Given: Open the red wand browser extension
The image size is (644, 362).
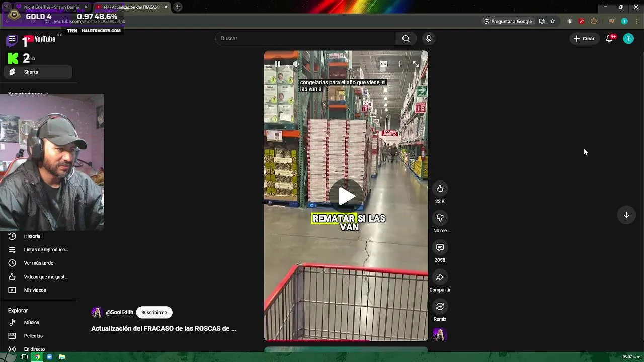Looking at the screenshot, I should point(581,21).
